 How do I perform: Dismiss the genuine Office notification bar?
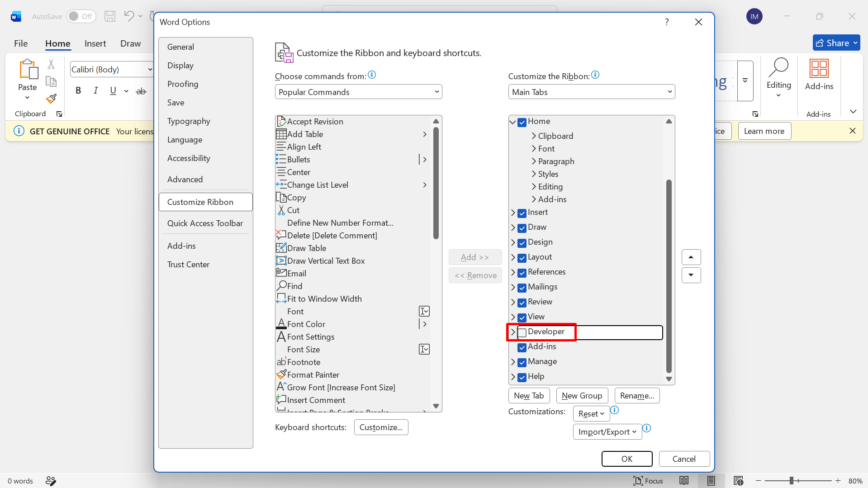click(x=853, y=131)
